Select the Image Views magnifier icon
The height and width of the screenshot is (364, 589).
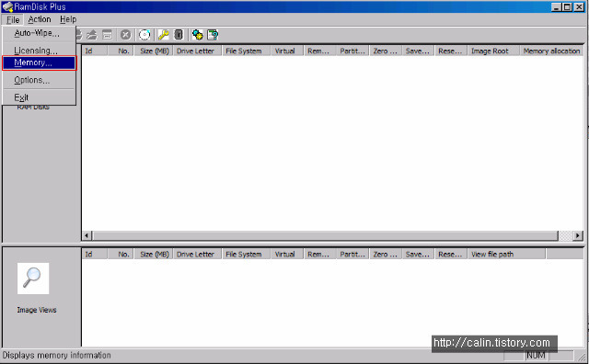click(33, 279)
